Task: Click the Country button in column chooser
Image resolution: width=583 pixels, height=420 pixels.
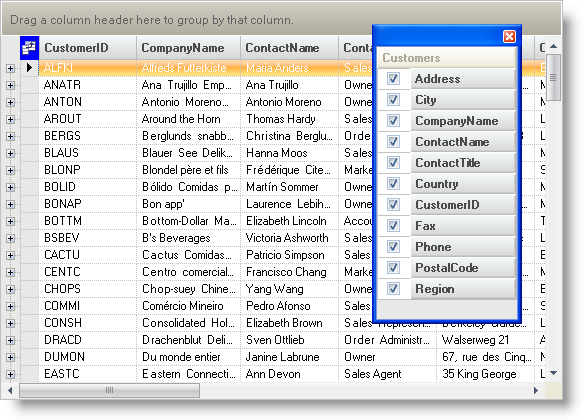Action: 463,184
